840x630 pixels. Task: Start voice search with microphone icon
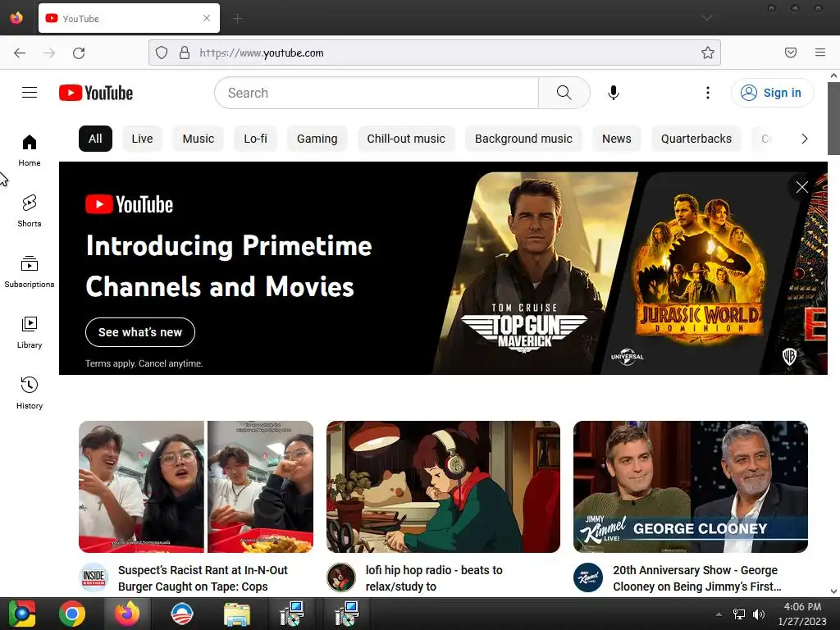pyautogui.click(x=614, y=93)
